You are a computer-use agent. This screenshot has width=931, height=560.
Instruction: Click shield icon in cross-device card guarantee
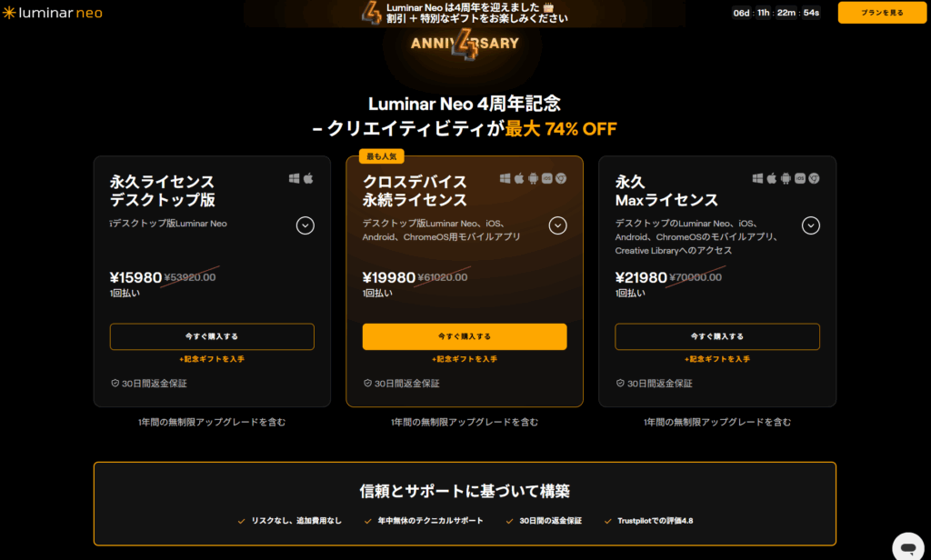tap(367, 383)
